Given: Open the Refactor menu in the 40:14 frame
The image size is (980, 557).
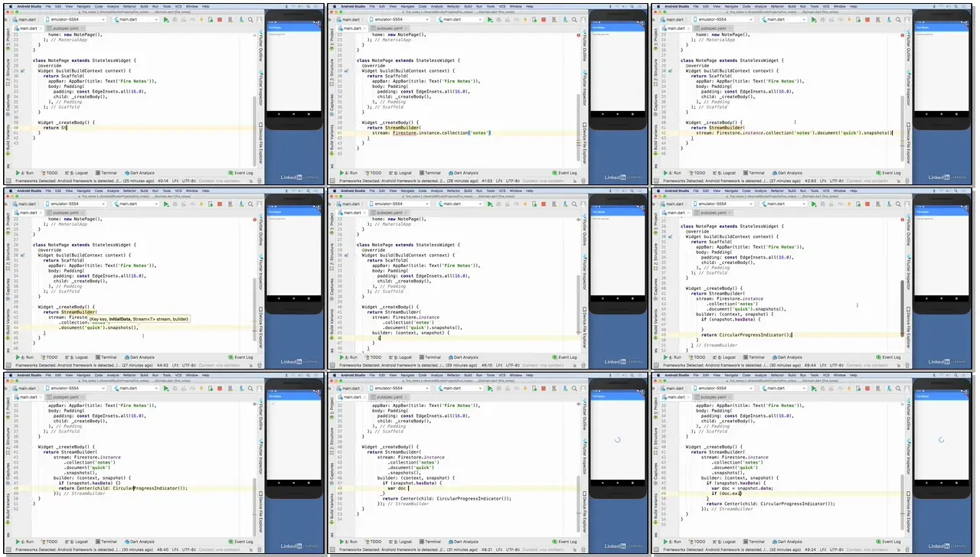Looking at the screenshot, I should tap(129, 6).
